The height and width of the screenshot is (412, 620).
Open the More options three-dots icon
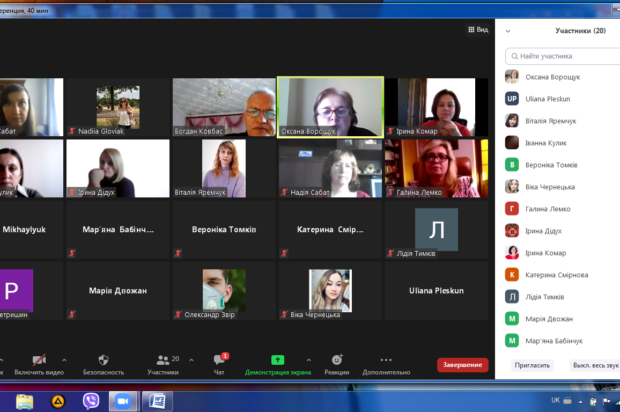[386, 360]
